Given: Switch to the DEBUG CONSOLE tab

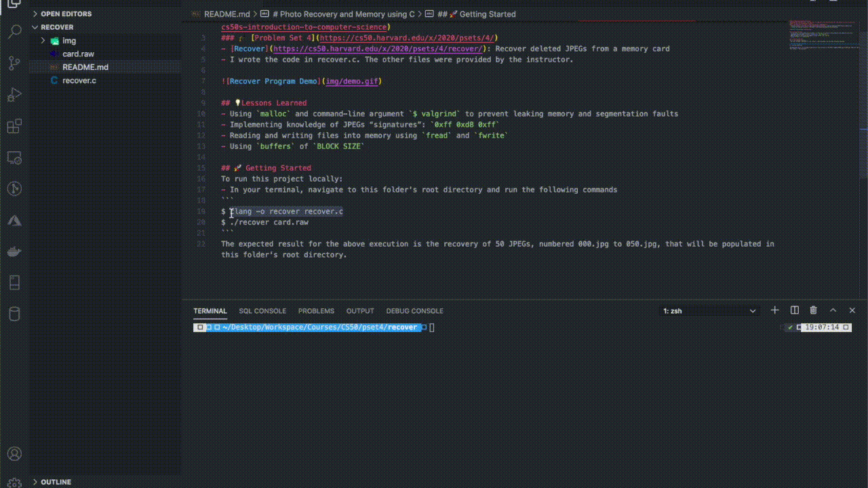Looking at the screenshot, I should [x=414, y=311].
